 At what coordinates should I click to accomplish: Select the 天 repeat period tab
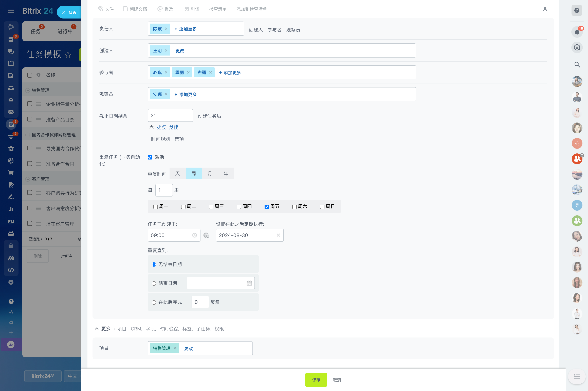(177, 173)
